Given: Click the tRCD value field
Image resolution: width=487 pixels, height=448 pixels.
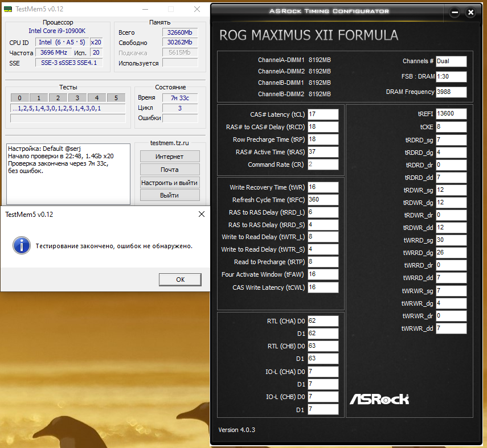Looking at the screenshot, I should coord(323,127).
